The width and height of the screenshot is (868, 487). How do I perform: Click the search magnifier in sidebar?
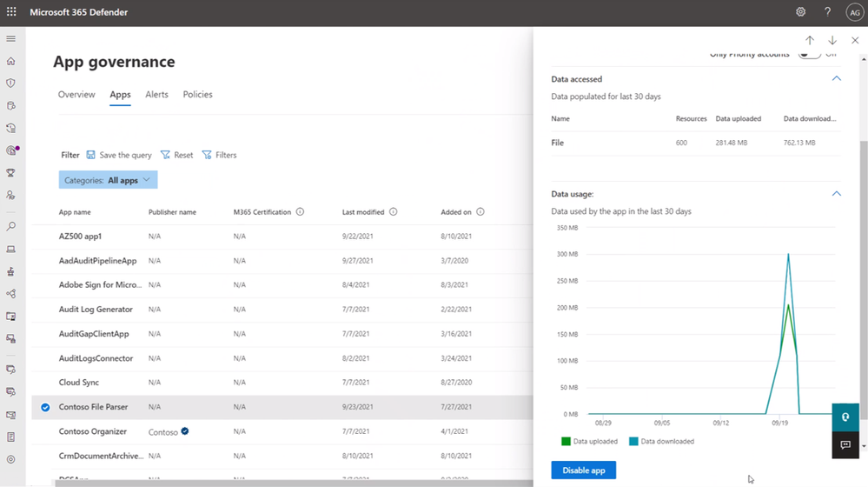click(10, 226)
